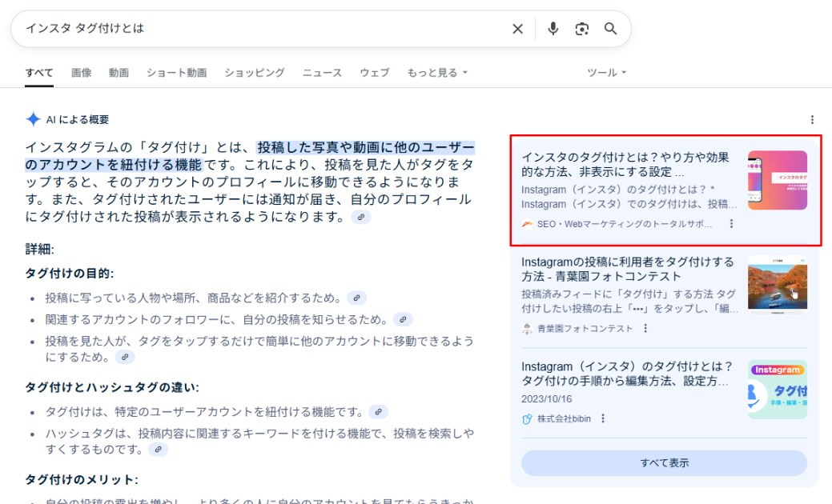Open three-dot menu beside 青葉園フォトコンテスト
Viewport: 832px width, 504px height.
pyautogui.click(x=645, y=329)
